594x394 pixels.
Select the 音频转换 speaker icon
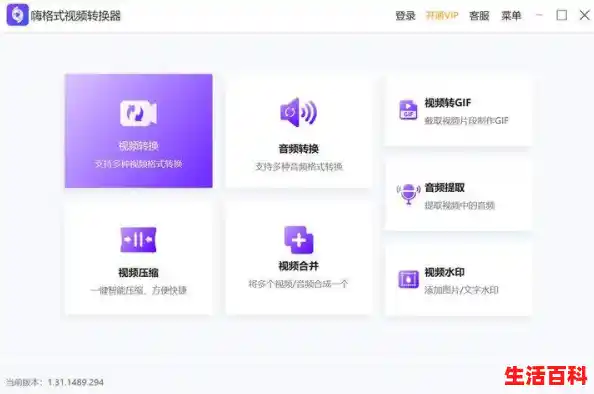pos(299,112)
